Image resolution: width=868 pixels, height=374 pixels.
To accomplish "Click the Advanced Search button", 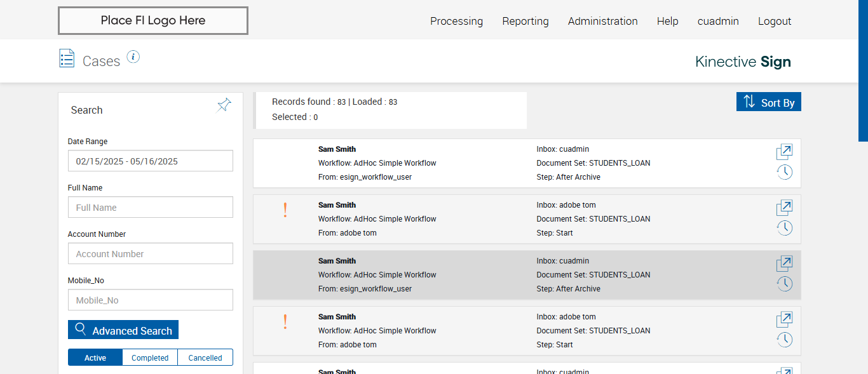I will pos(123,330).
